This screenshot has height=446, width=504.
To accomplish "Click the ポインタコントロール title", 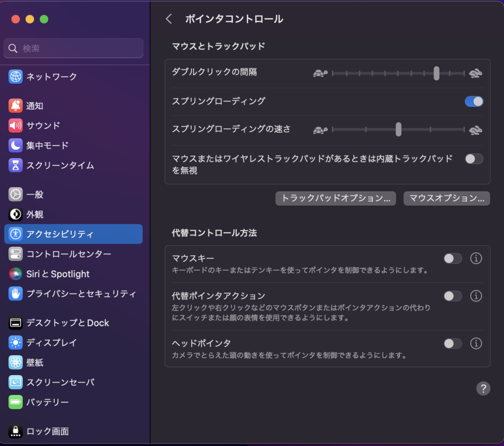I will 234,19.
